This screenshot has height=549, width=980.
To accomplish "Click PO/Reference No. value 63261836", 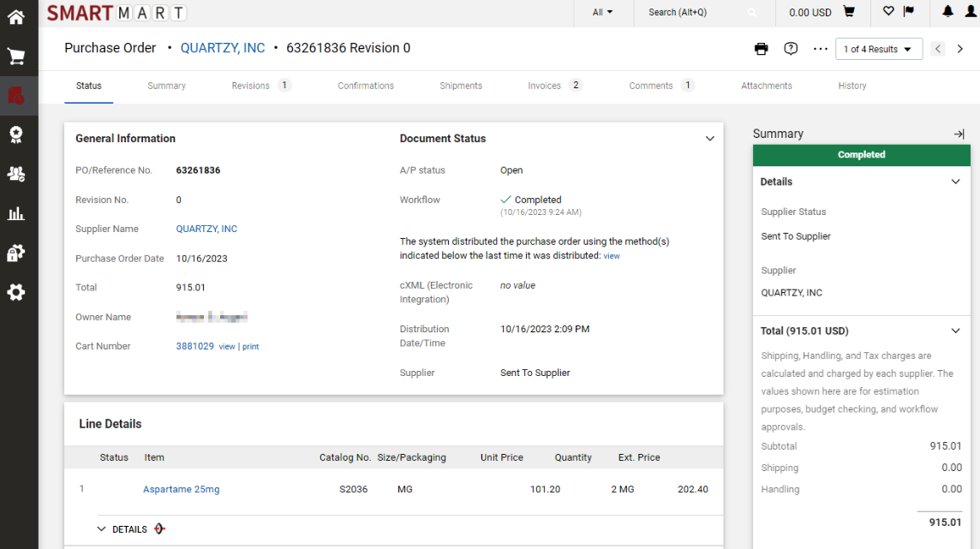I will pos(198,170).
